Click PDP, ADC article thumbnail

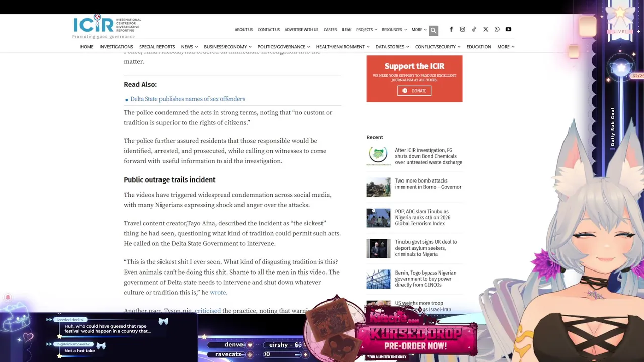coord(378,218)
